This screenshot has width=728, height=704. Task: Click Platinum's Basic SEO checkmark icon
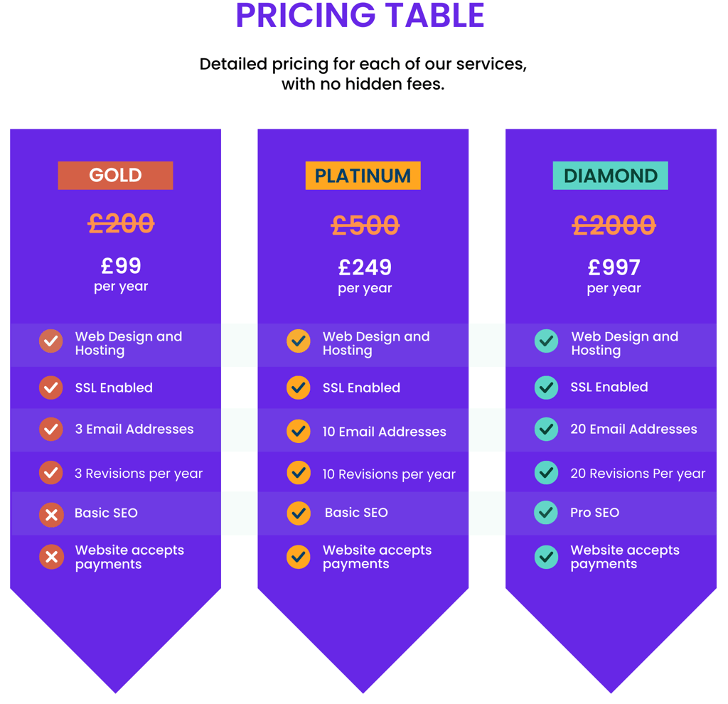coord(299,513)
